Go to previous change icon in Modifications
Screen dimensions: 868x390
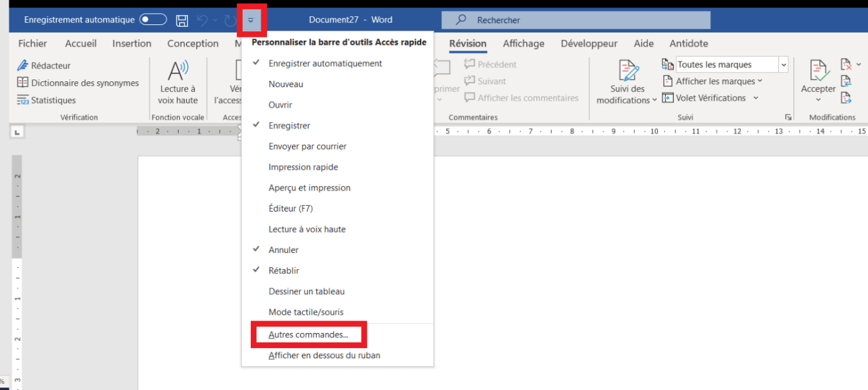[846, 81]
